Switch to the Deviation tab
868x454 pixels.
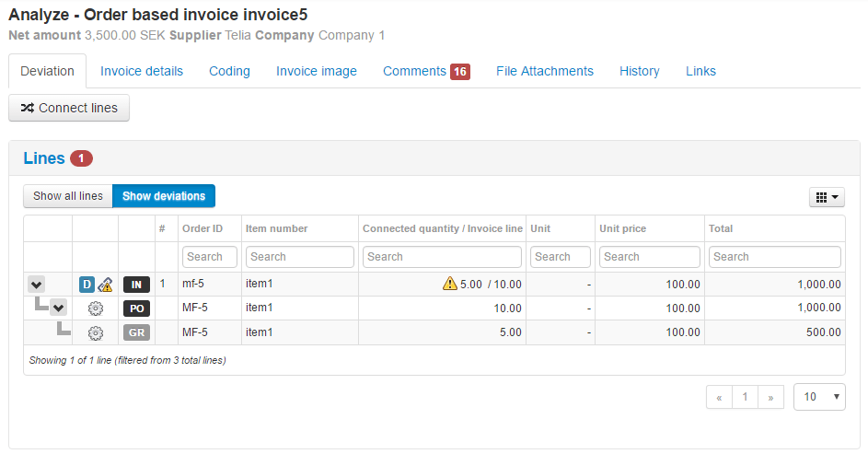47,72
